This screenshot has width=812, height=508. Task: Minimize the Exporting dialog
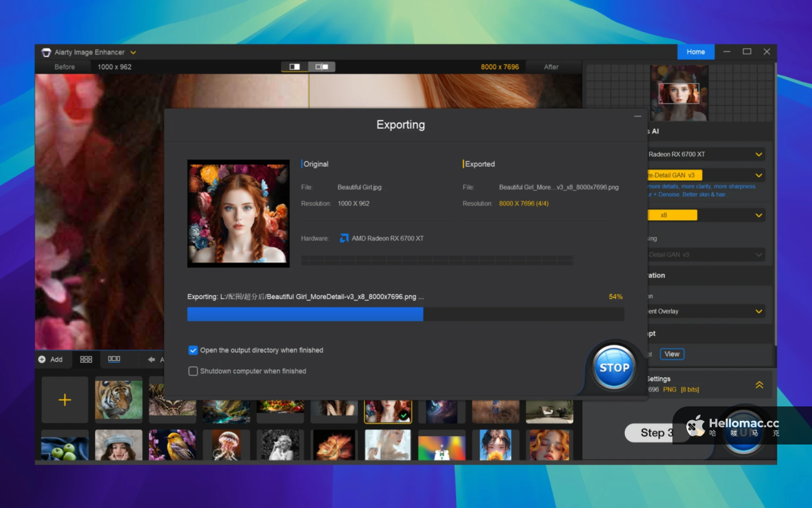click(x=638, y=117)
